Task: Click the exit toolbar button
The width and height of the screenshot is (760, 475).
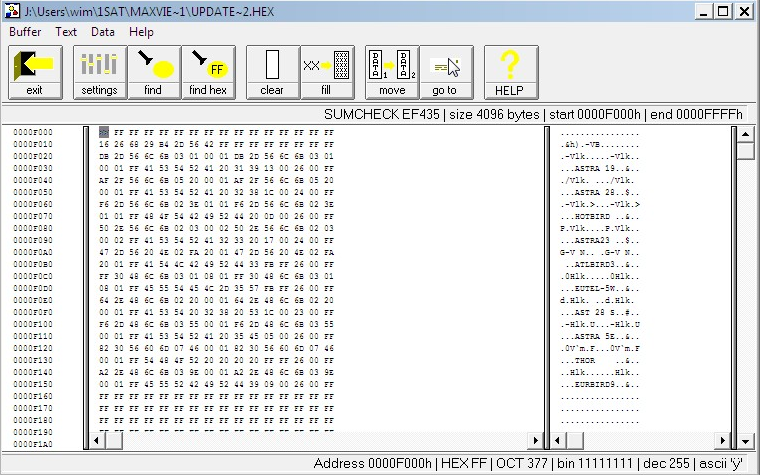Action: pyautogui.click(x=35, y=72)
